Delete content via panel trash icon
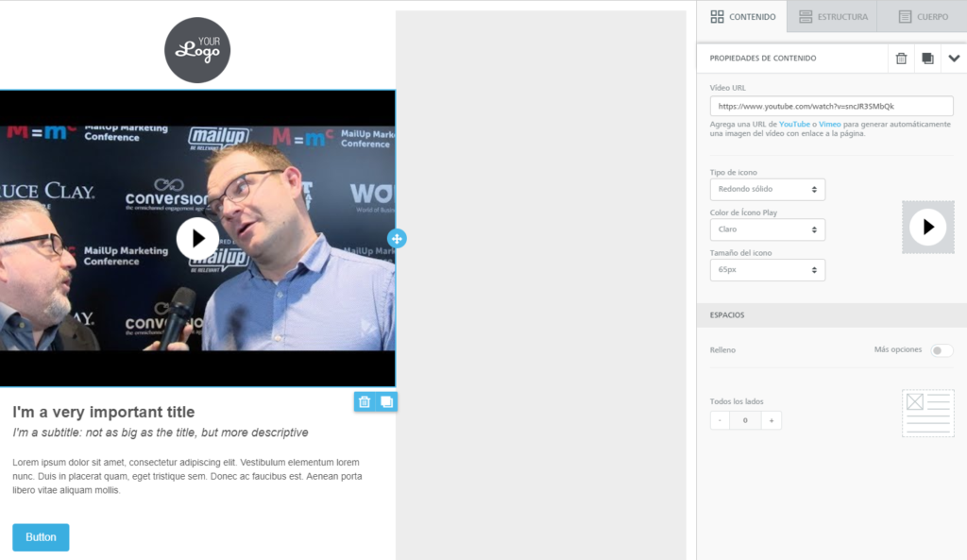Viewport: 967px width, 560px height. [901, 59]
